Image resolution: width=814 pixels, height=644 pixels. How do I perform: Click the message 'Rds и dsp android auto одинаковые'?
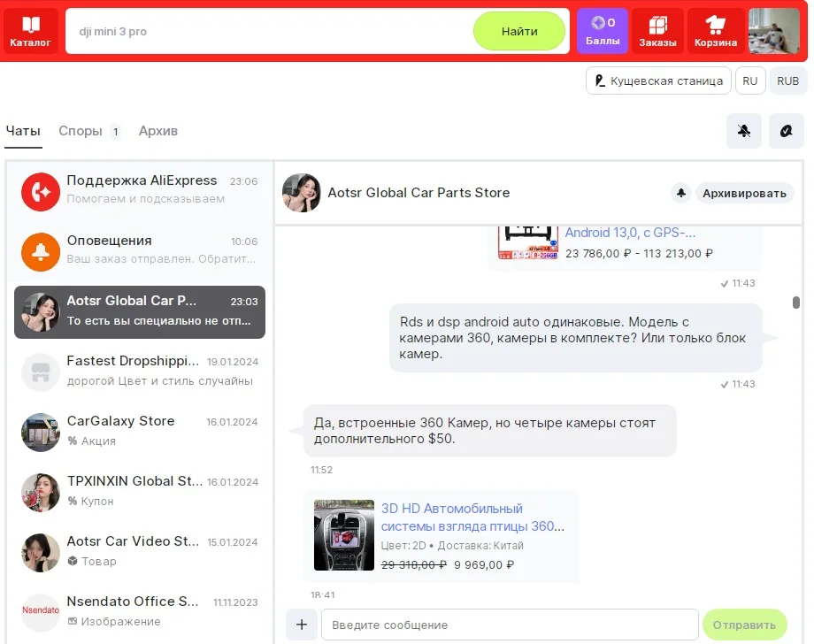(575, 338)
